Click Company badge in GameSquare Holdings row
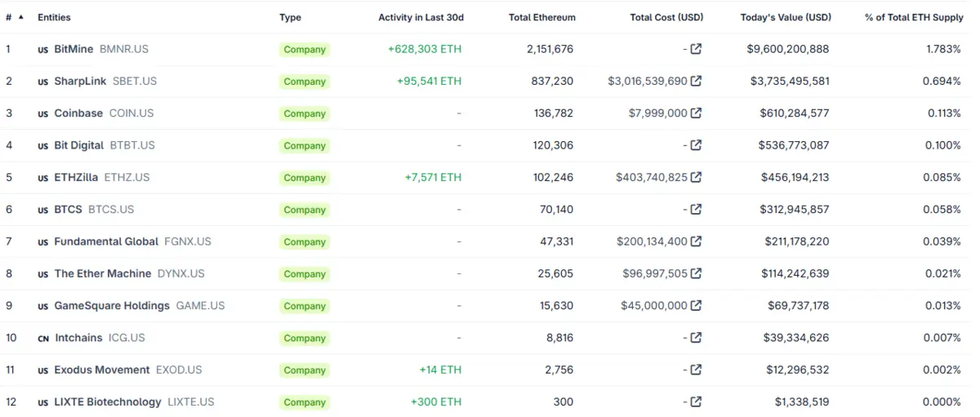 point(305,306)
